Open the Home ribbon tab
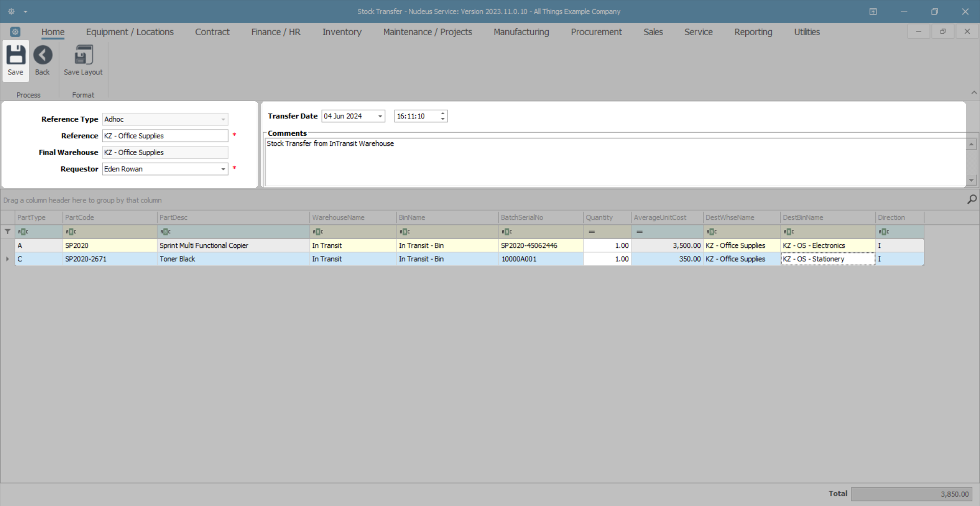This screenshot has height=506, width=980. pyautogui.click(x=53, y=32)
